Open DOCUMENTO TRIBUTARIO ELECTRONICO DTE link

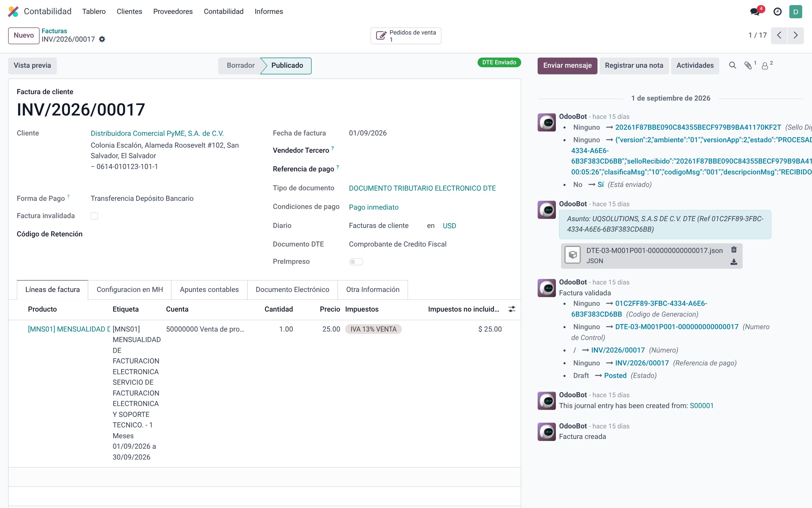[422, 188]
